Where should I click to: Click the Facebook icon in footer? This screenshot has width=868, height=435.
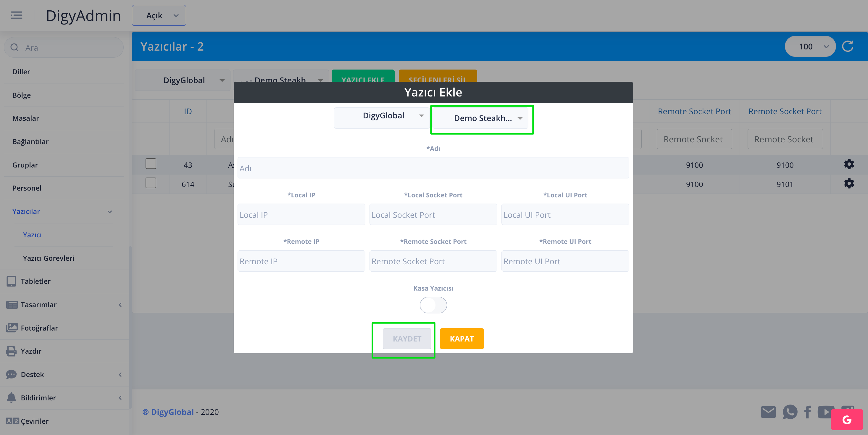click(807, 412)
